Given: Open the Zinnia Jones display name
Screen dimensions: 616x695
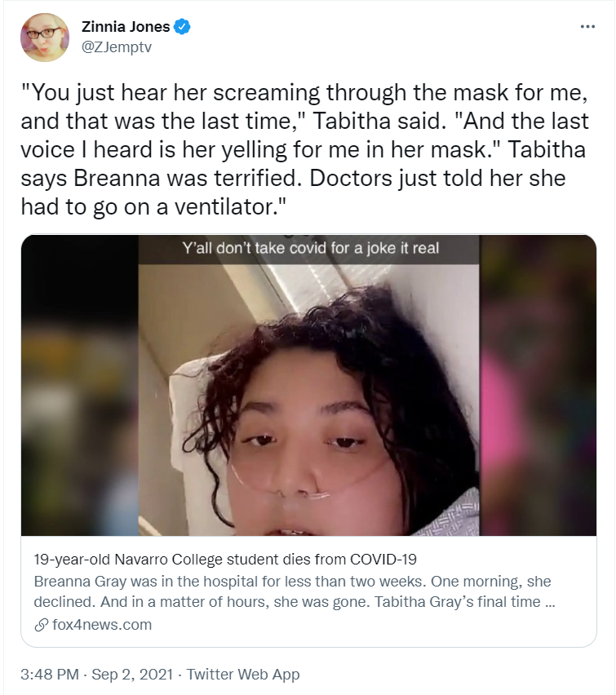Looking at the screenshot, I should [126, 27].
